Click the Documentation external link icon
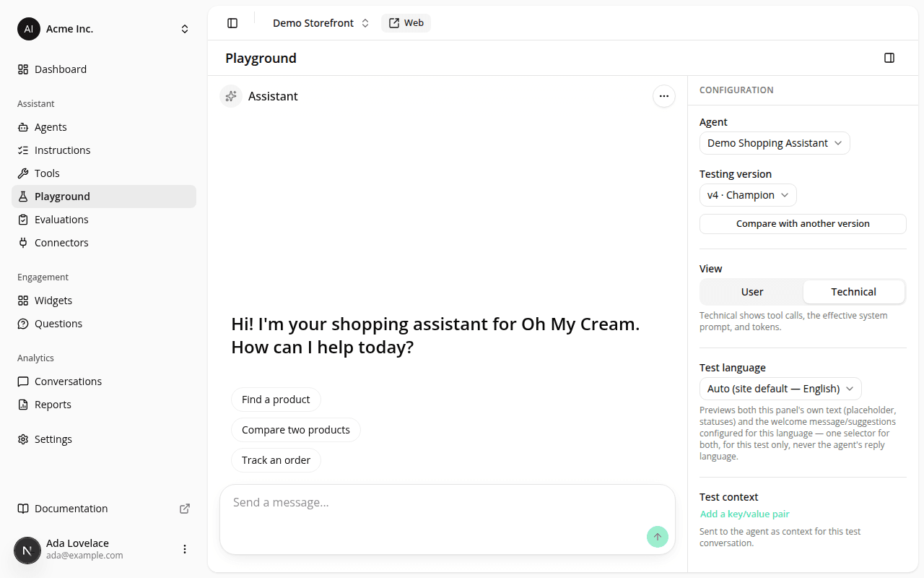 185,509
